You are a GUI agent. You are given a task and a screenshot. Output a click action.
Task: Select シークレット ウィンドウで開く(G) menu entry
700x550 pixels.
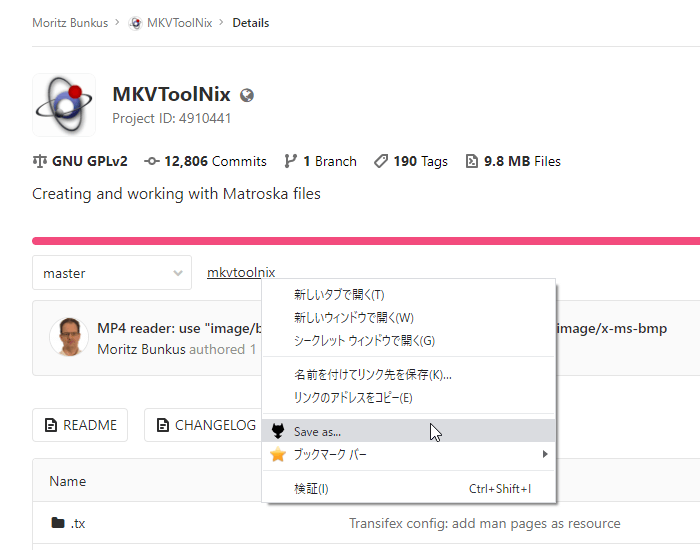[x=408, y=341]
